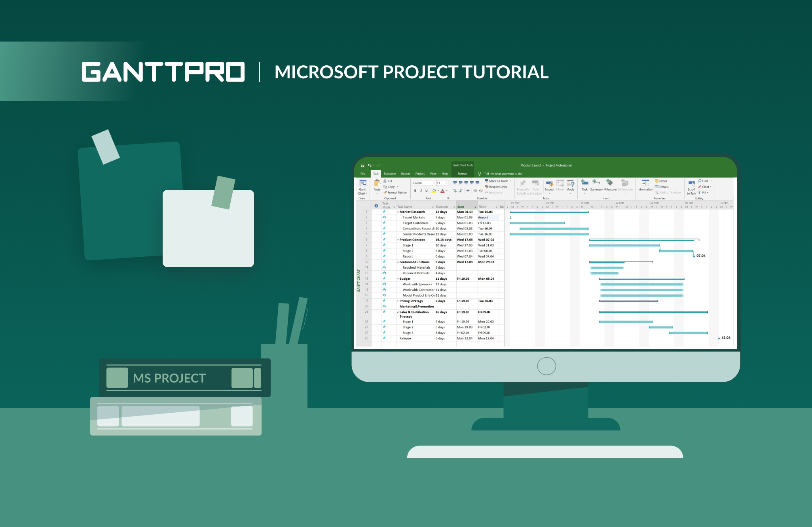The image size is (812, 527).
Task: Set task to 50% complete
Action: [466, 183]
